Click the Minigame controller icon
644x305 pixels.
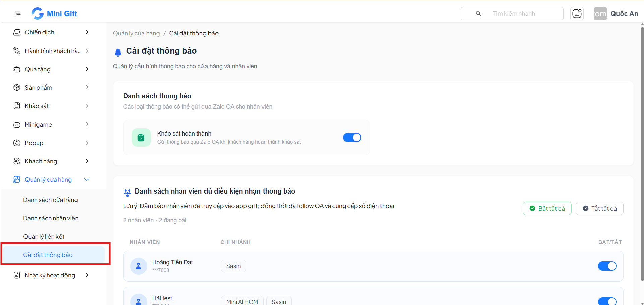pos(17,125)
